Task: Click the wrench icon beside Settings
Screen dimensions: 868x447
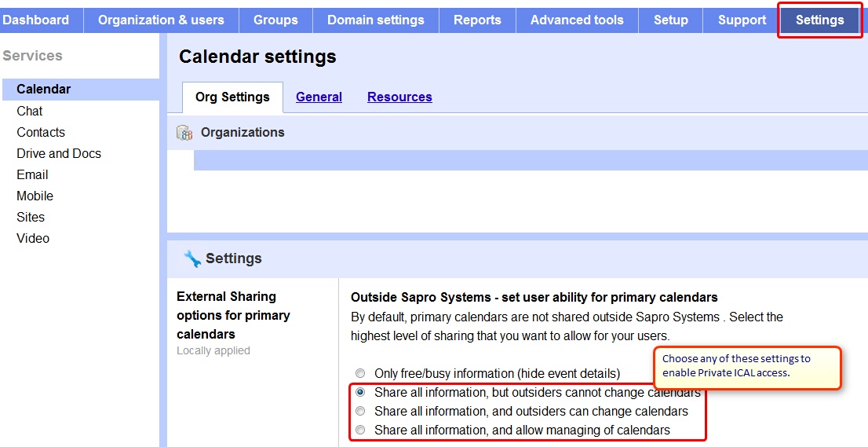Action: point(192,258)
